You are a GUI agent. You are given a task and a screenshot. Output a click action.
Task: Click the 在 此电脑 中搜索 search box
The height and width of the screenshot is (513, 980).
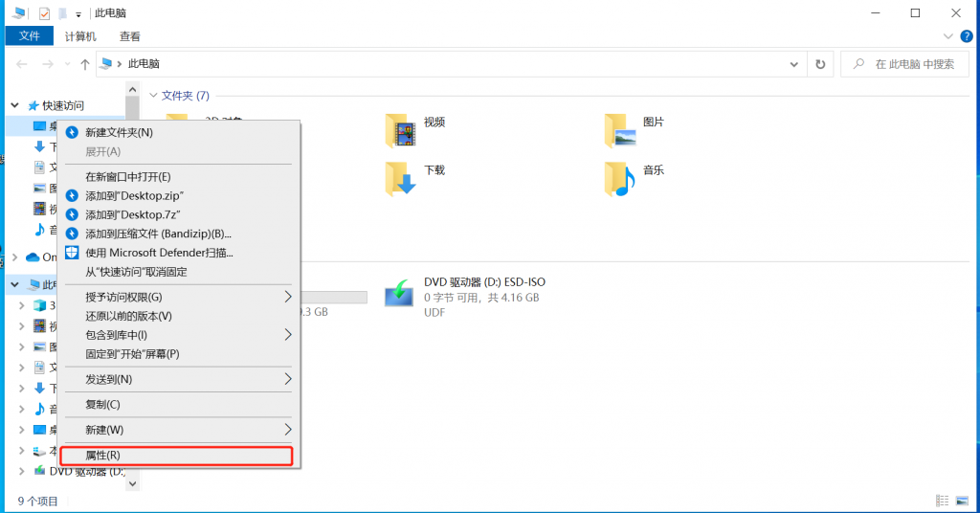[905, 64]
